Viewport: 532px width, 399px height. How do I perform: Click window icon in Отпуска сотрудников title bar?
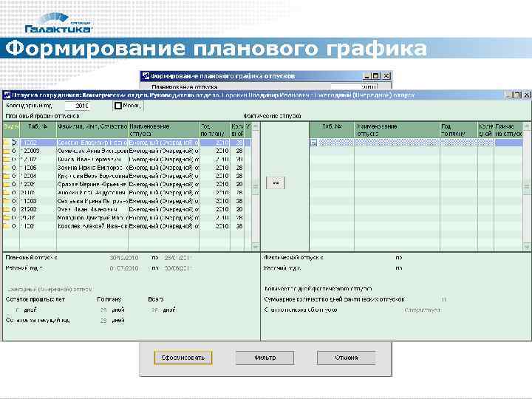tap(7, 95)
